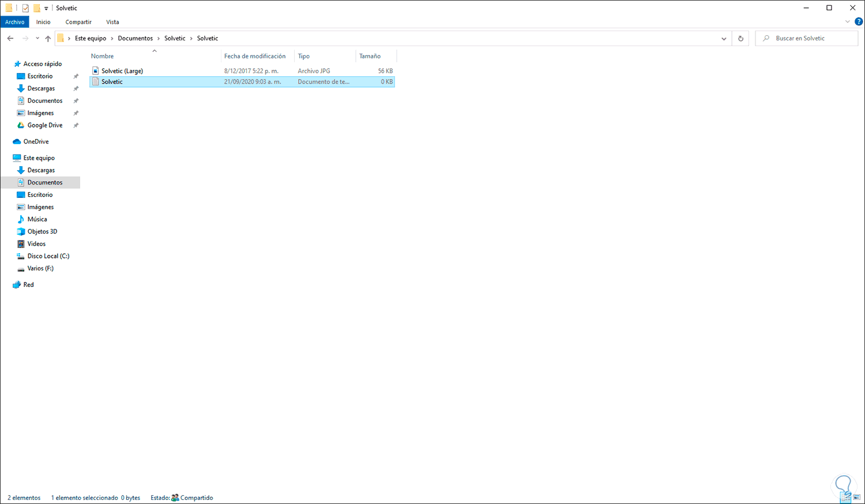Screen dimensions: 865x504
Task: Open the Música folder in the sidebar
Action: 37,219
